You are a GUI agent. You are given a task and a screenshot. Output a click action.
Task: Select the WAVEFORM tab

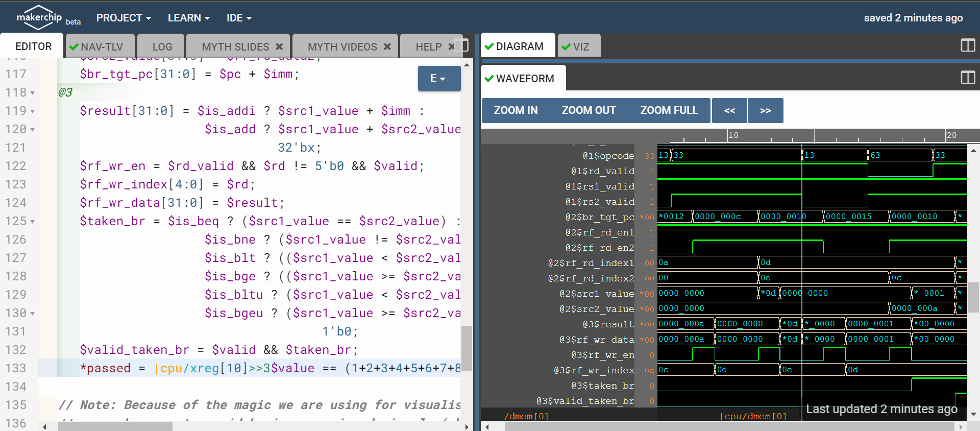[523, 78]
